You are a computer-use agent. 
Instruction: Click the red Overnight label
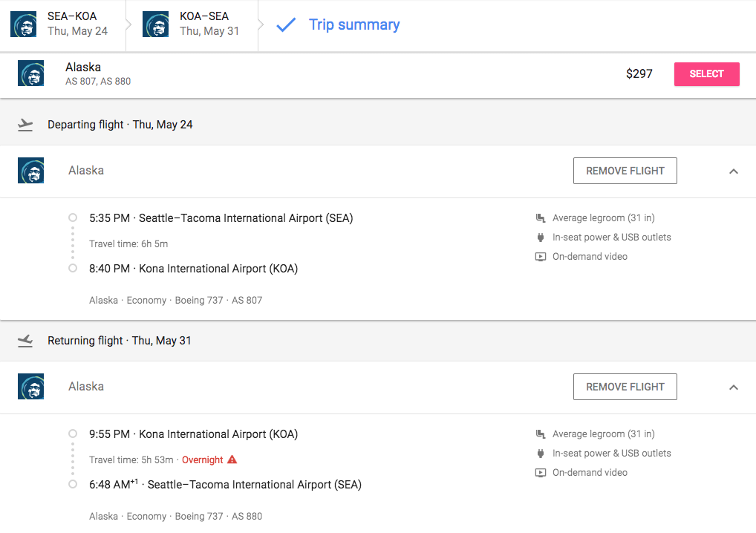[202, 460]
